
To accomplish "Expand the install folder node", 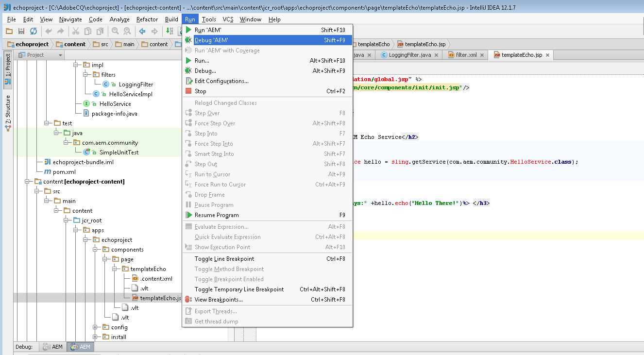I will point(95,337).
